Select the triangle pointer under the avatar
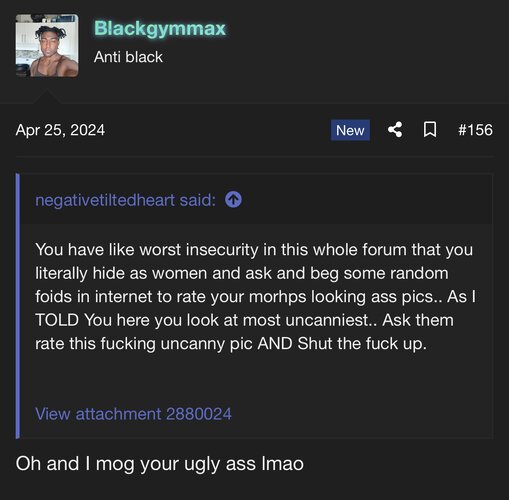The height and width of the screenshot is (500, 509). pos(47,97)
